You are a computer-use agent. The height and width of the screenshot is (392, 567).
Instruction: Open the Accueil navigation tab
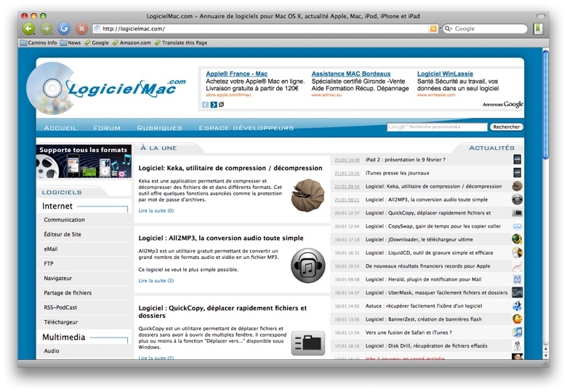[60, 128]
